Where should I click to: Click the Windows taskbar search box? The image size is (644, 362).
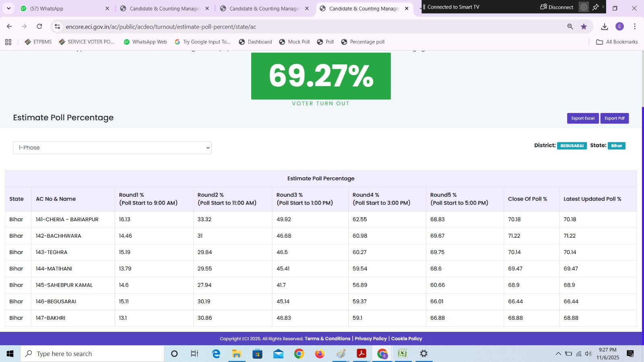click(x=93, y=354)
